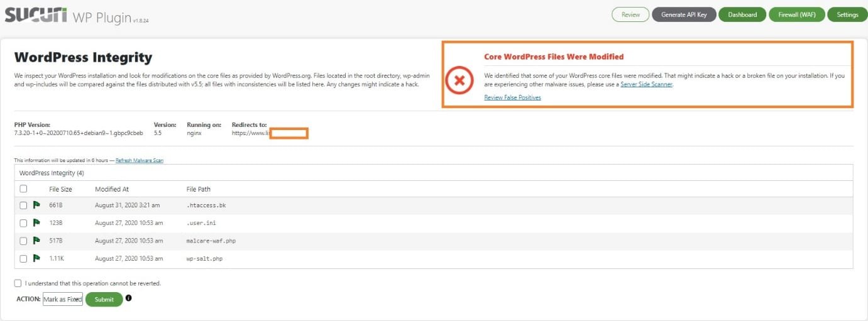The width and height of the screenshot is (868, 321).
Task: Click the File Size column header
Action: coord(60,189)
